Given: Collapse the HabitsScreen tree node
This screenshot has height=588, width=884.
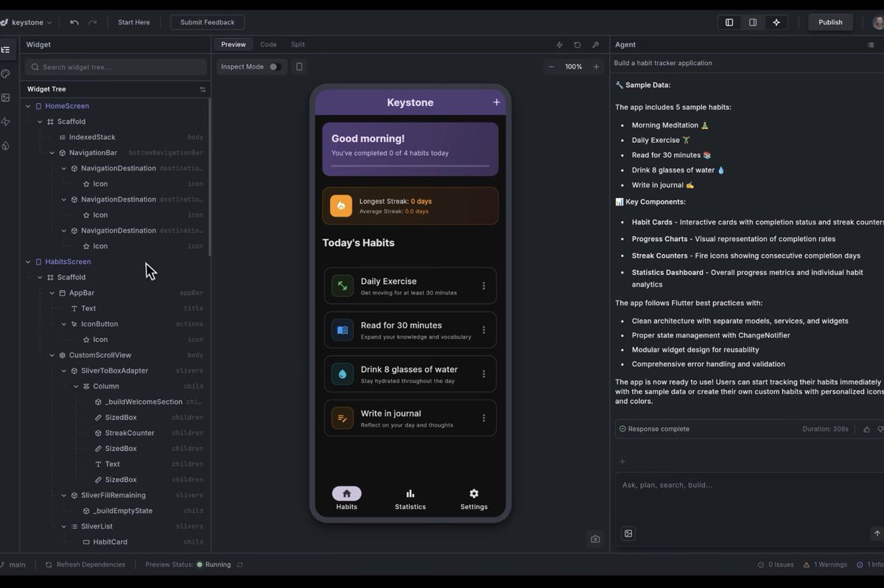Looking at the screenshot, I should coord(28,262).
